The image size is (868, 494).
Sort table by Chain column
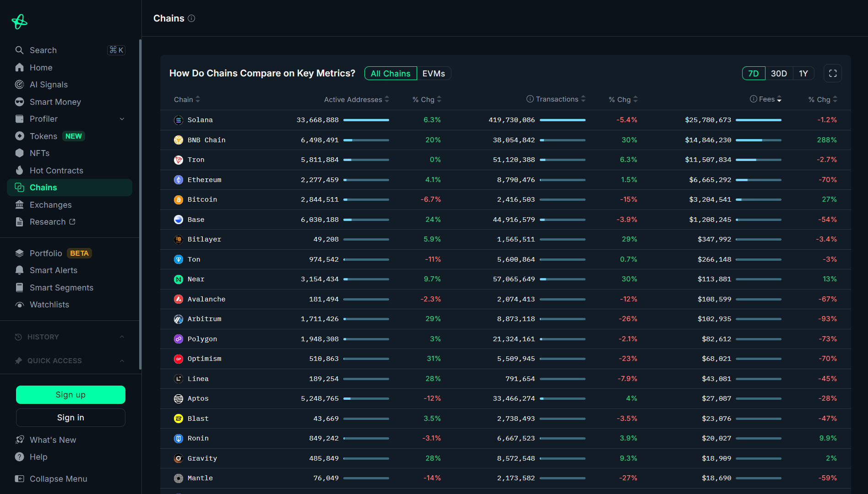(187, 99)
